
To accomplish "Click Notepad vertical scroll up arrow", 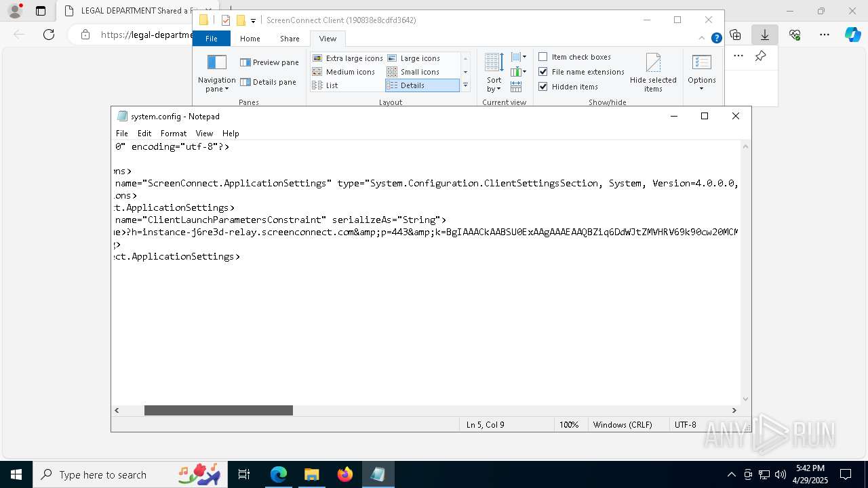I will point(745,146).
